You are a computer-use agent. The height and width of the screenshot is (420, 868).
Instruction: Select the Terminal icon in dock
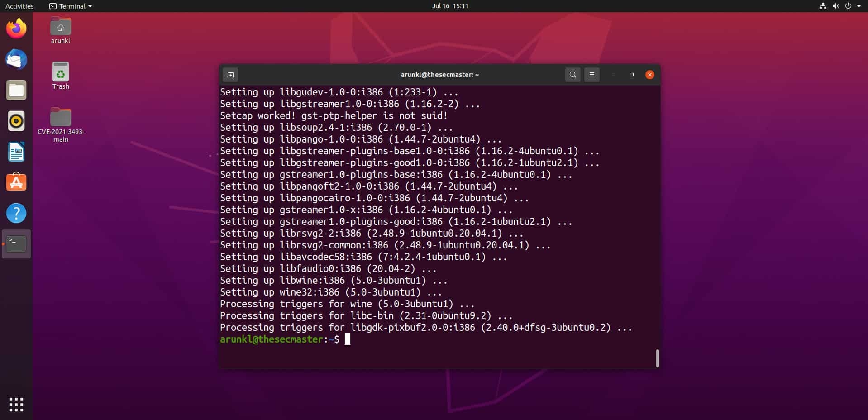click(16, 244)
